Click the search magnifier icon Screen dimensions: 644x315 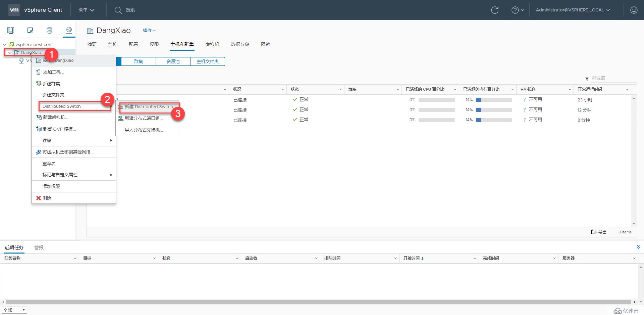(118, 10)
